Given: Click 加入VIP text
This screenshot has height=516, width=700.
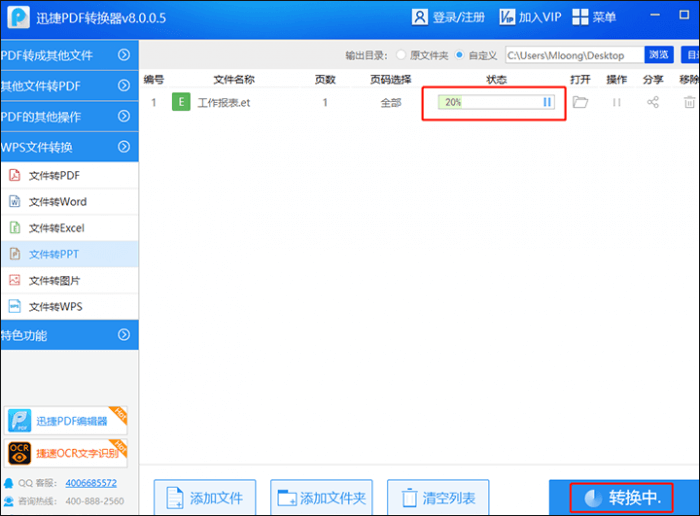Looking at the screenshot, I should point(540,17).
